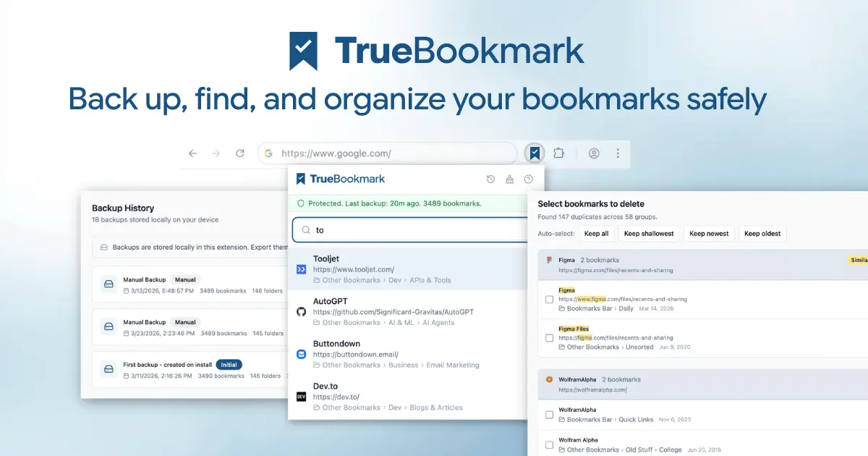This screenshot has width=868, height=456.
Task: Click the google.com address bar
Action: [387, 153]
